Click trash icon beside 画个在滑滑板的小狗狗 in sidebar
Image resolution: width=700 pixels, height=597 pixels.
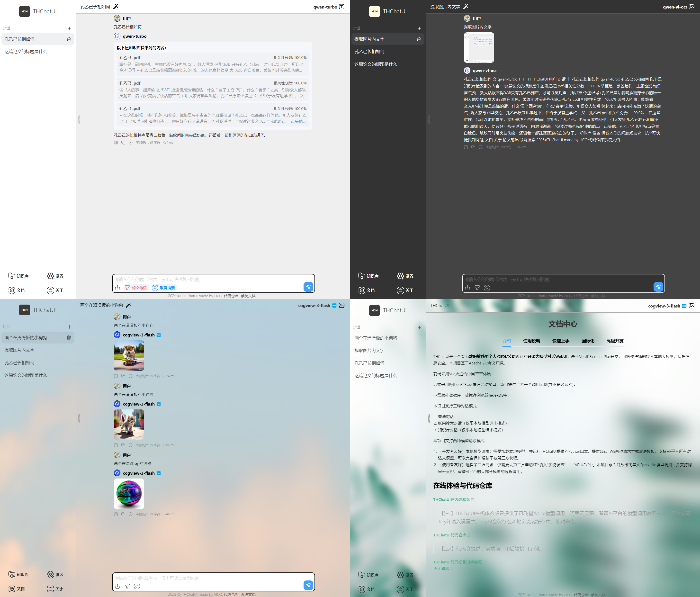pos(69,337)
